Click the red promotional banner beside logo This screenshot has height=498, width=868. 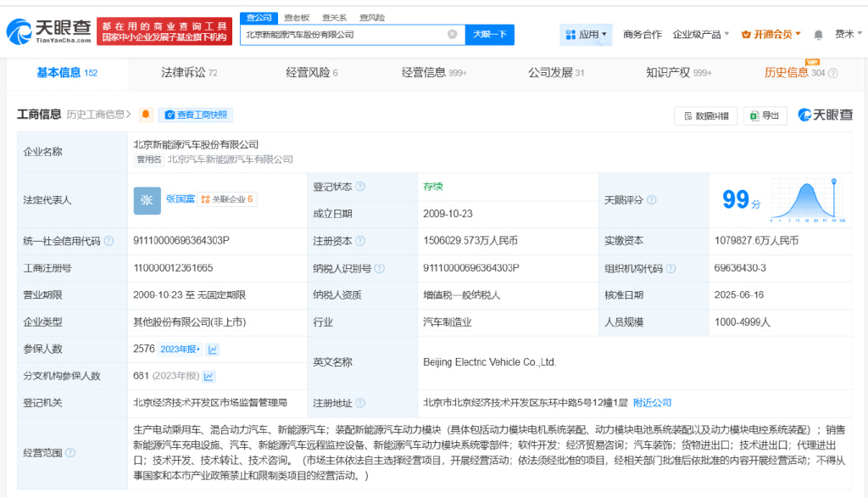(x=164, y=31)
